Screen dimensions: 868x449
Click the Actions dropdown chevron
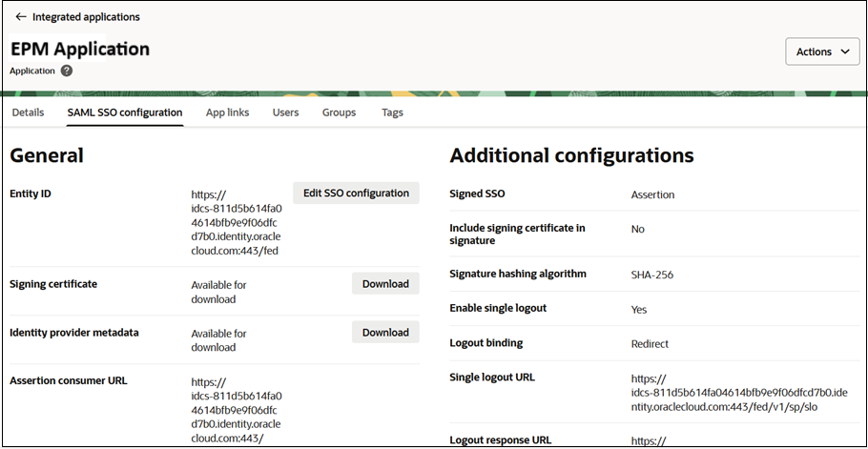845,51
